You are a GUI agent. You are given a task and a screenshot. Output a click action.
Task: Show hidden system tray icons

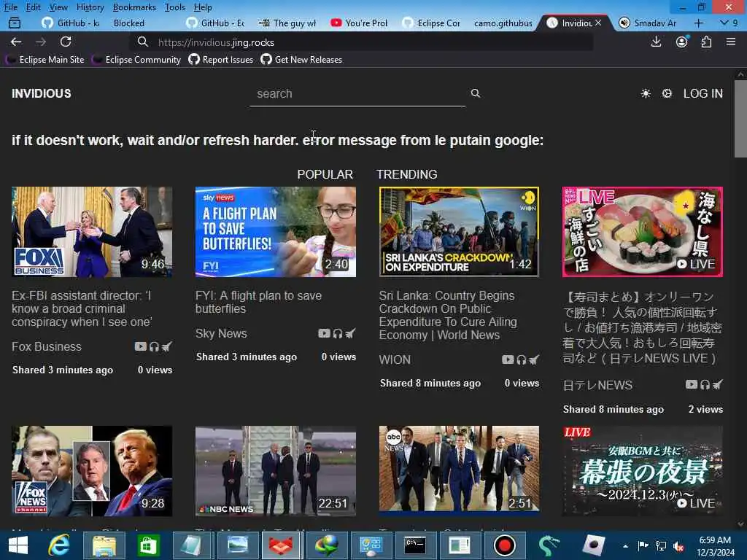point(625,545)
